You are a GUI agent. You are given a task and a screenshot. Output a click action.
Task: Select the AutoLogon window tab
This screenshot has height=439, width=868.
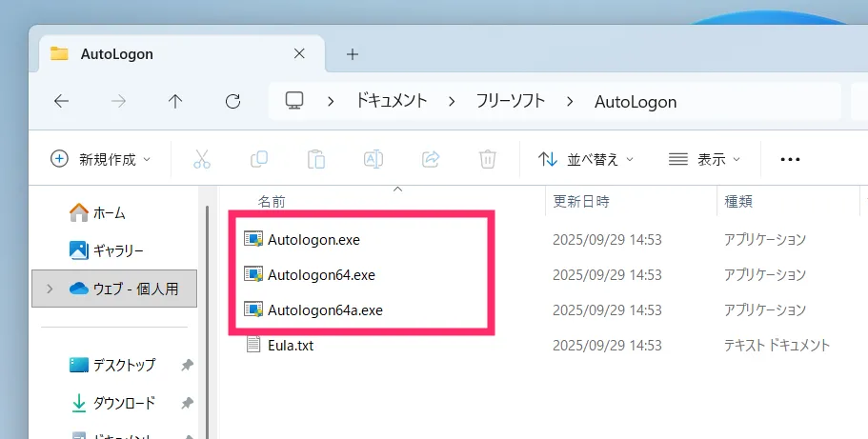[182, 53]
